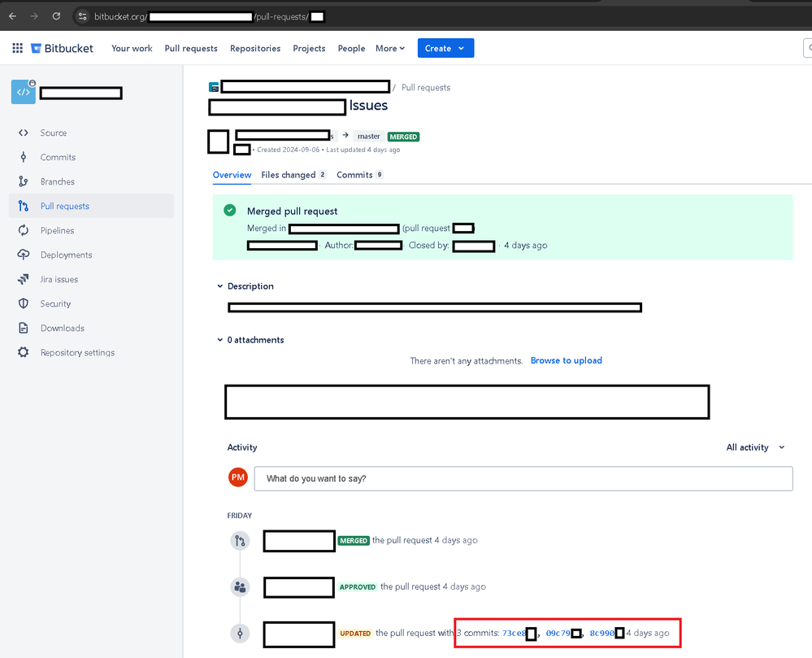
Task: Click the Browse to upload link
Action: pyautogui.click(x=566, y=360)
